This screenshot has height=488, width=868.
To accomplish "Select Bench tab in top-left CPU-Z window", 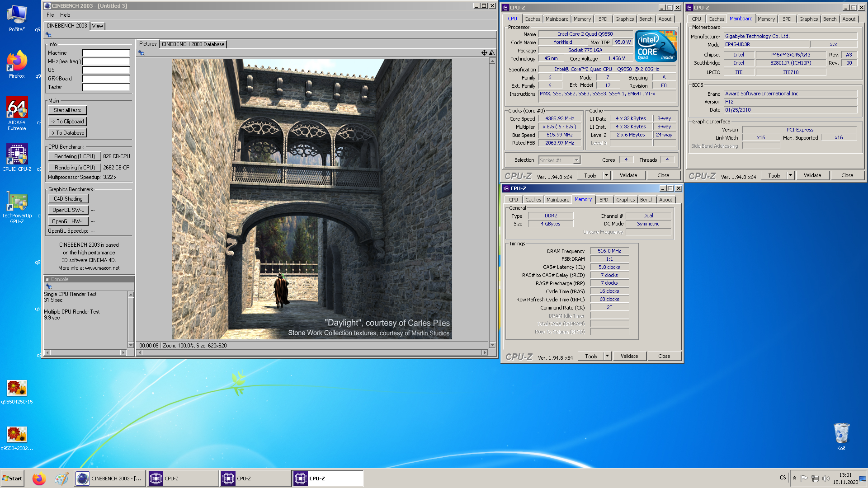I will coord(646,19).
